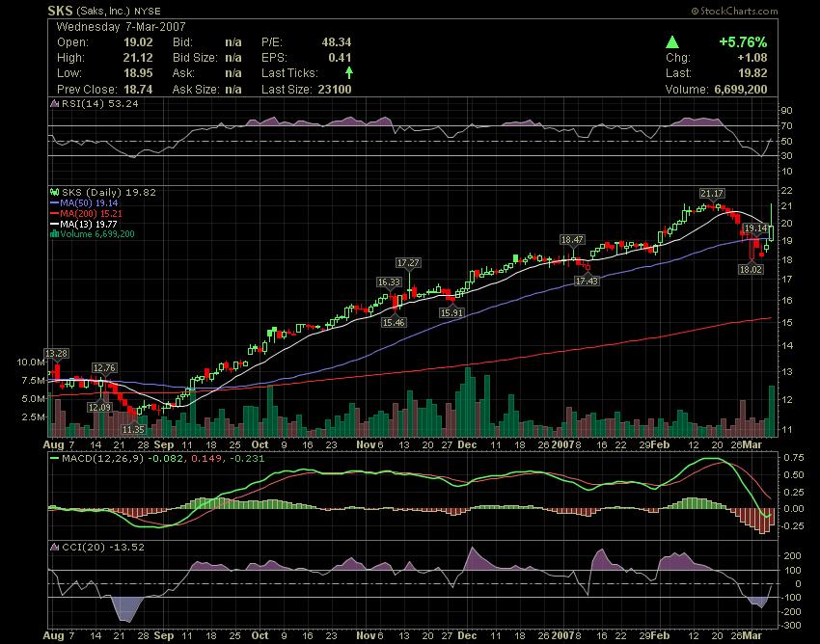
Task: Click the RSI(14) indicator area icon
Action: (x=54, y=103)
